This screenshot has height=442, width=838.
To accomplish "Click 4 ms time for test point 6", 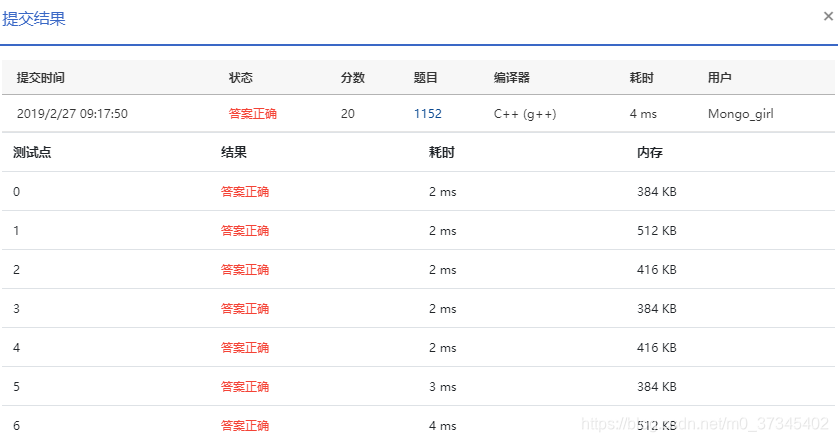I will click(x=443, y=426).
